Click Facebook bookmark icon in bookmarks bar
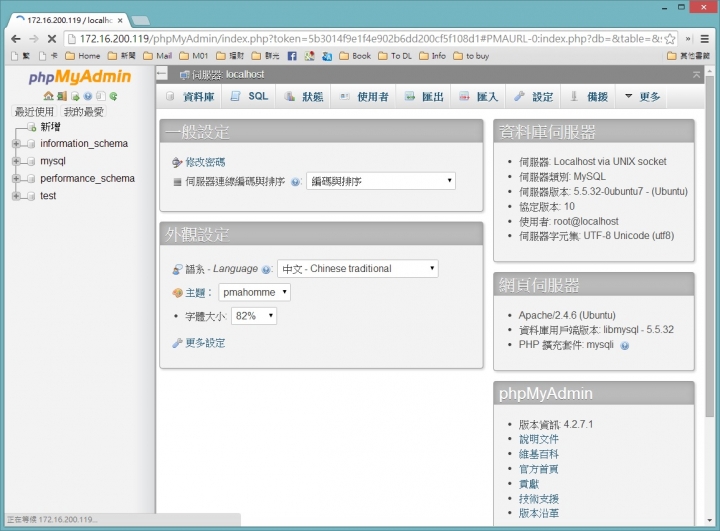The image size is (720, 531). click(292, 56)
